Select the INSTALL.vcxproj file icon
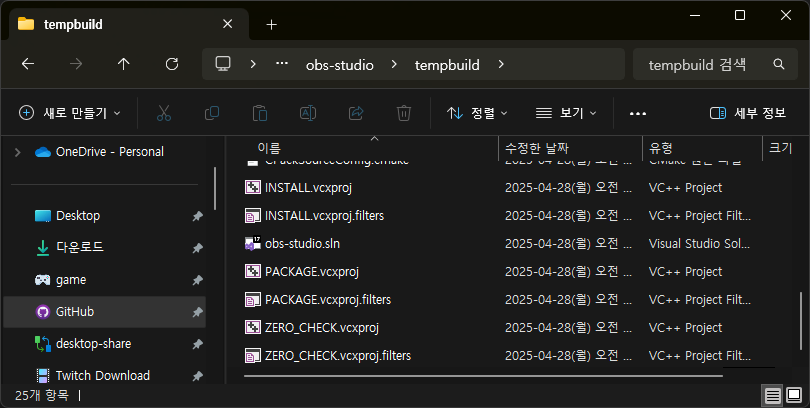 pos(253,187)
